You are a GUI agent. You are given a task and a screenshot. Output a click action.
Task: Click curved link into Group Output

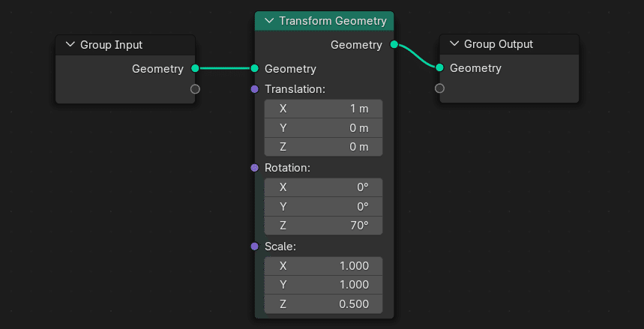point(417,56)
